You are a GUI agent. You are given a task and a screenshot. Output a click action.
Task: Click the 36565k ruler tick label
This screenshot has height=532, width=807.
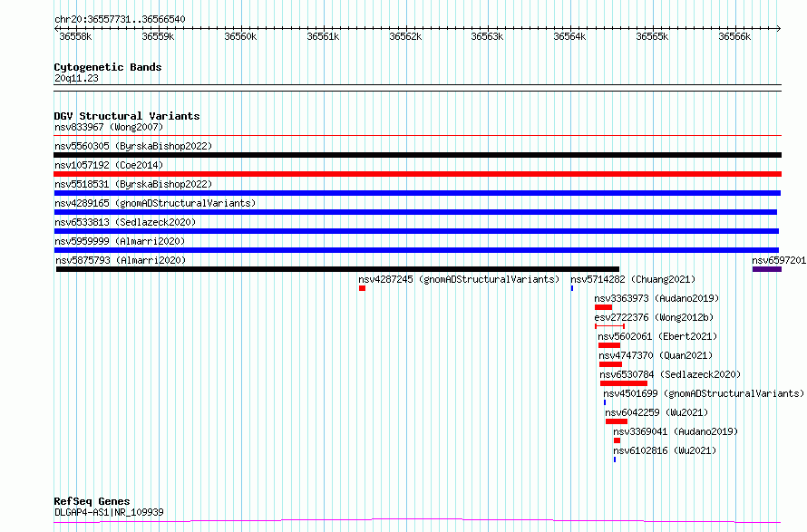click(652, 36)
